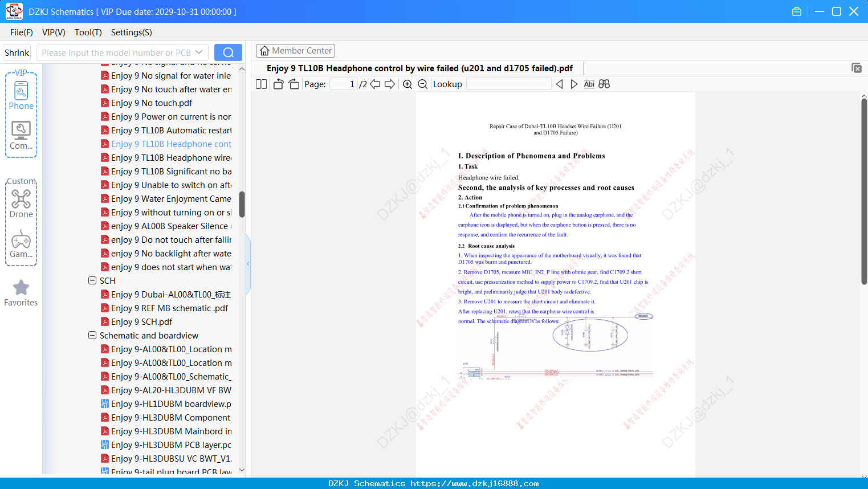
Task: Go to the previous PDF page
Action: (375, 84)
